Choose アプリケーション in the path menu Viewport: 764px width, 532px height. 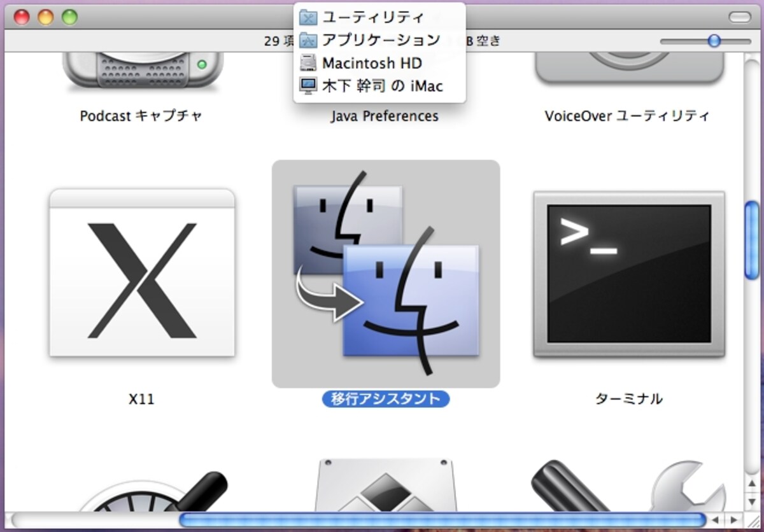pos(379,40)
